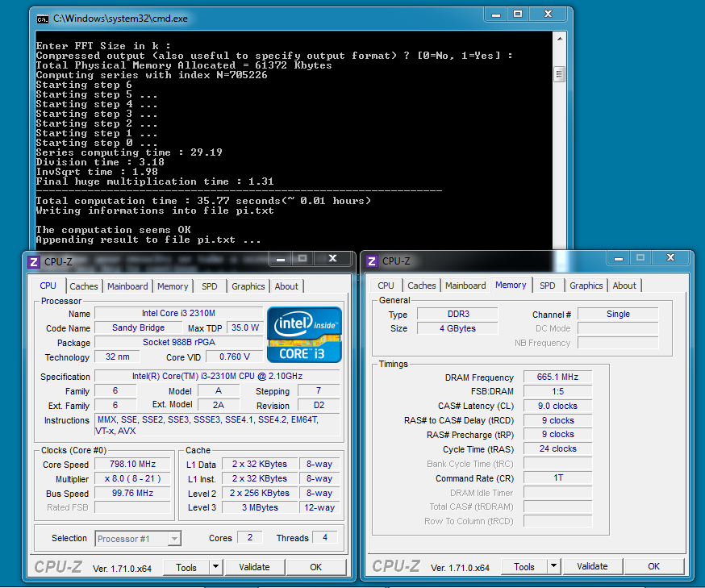Minimize the left CPU-Z window
Image resolution: width=705 pixels, height=588 pixels.
[281, 259]
